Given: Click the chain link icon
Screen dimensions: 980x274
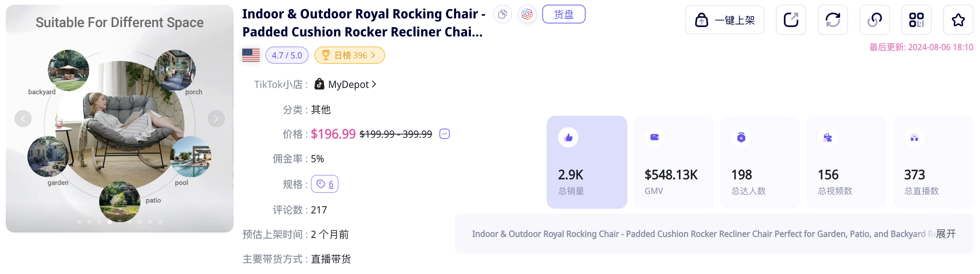Looking at the screenshot, I should (x=874, y=20).
